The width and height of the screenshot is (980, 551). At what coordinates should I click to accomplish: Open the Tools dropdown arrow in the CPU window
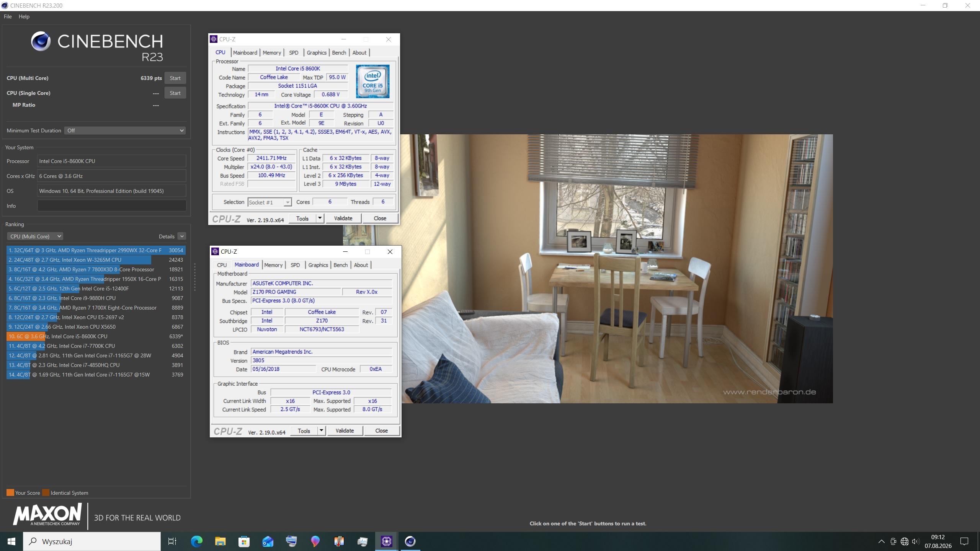(320, 218)
